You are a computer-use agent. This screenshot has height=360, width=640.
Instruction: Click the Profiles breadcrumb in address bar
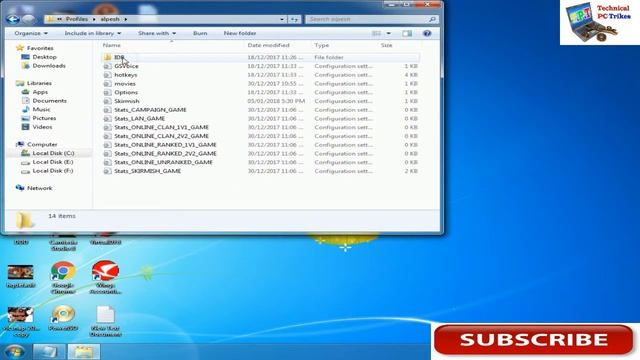[x=77, y=19]
